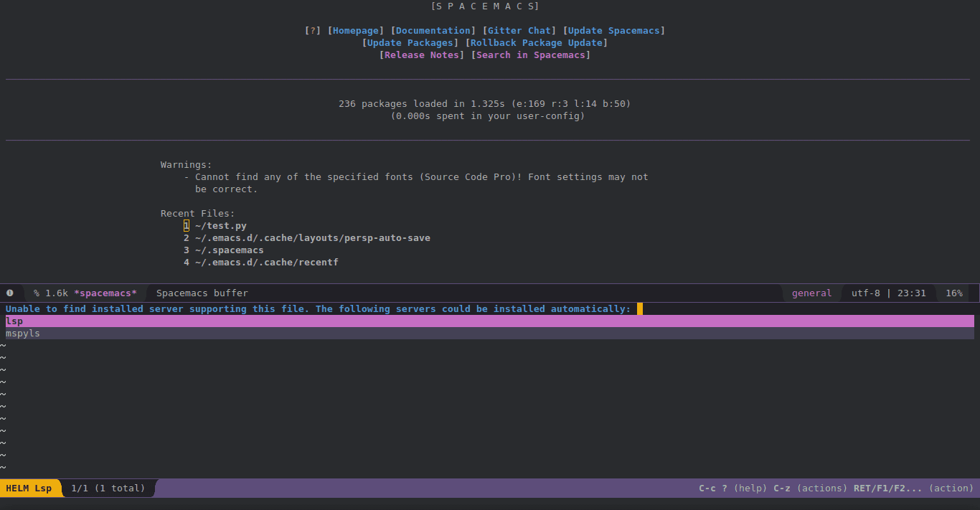
Task: Click the Source Code Pro font warning text
Action: tap(422, 183)
